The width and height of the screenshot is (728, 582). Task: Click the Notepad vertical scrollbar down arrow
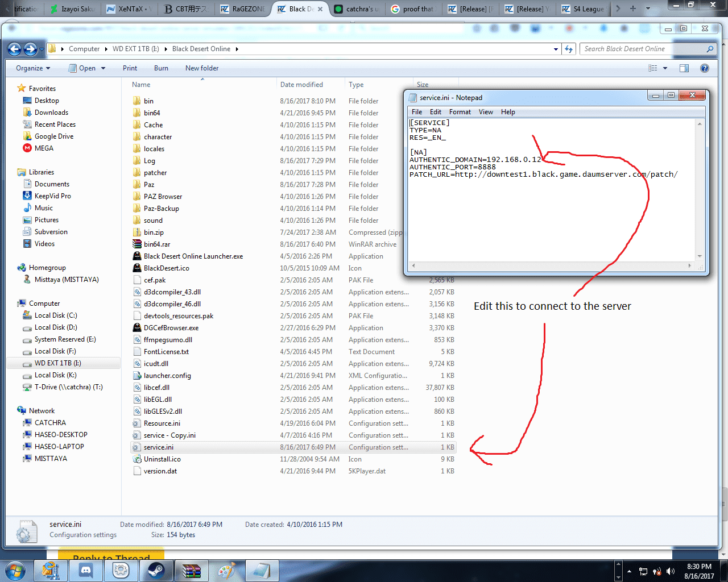pos(700,256)
